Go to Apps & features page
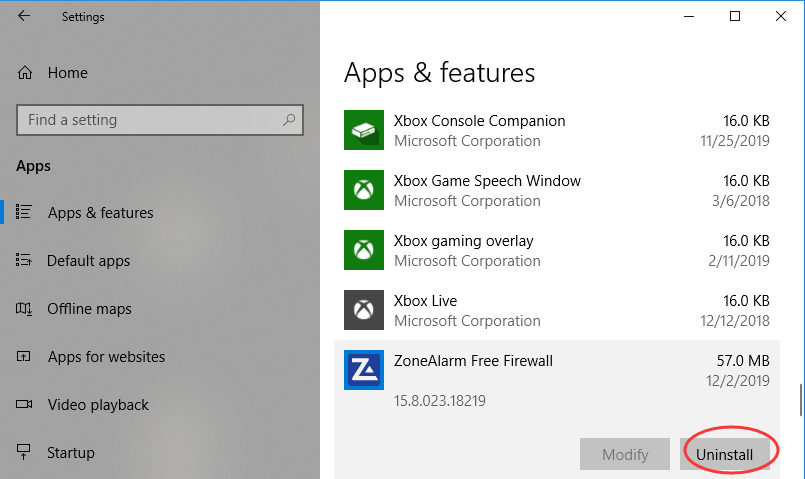This screenshot has width=805, height=479. coord(101,213)
